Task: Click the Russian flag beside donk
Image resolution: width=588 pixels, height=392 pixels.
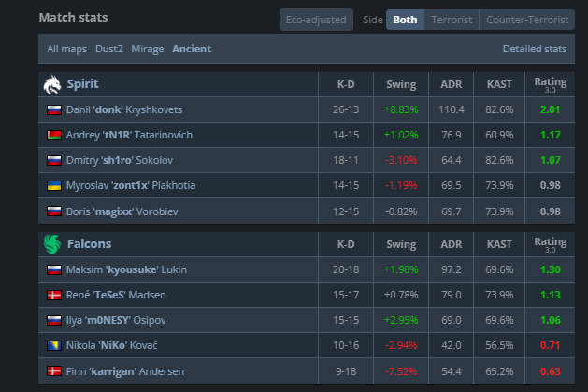Action: click(x=54, y=109)
